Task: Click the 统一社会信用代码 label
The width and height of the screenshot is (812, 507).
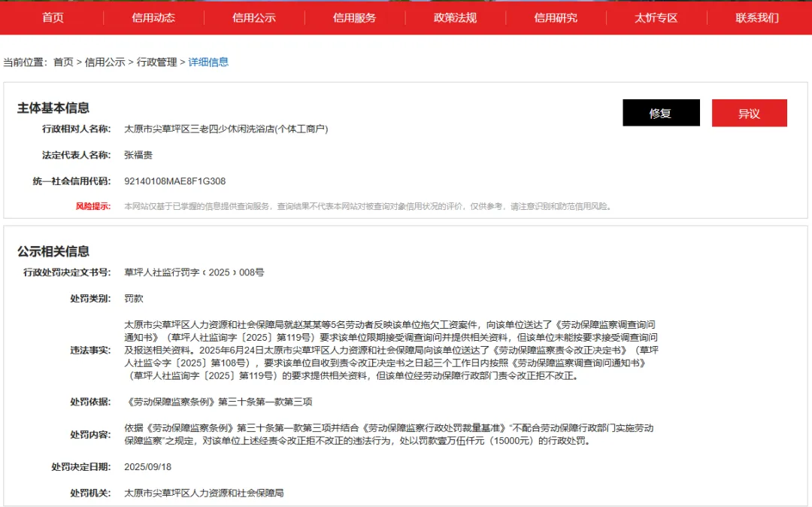Action: coord(71,181)
